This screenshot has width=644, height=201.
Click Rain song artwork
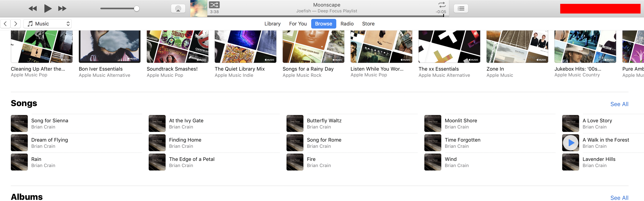(19, 162)
